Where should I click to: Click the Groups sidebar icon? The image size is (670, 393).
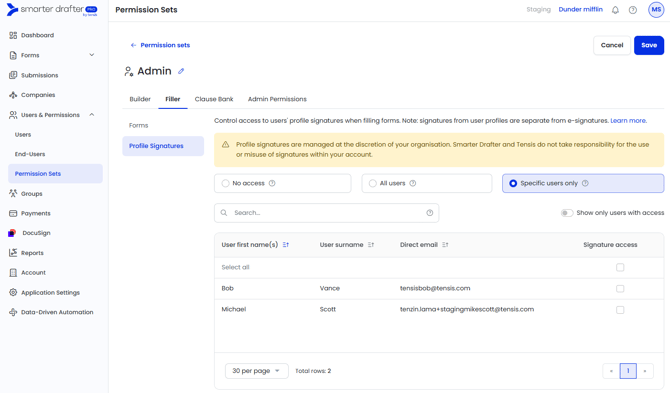pyautogui.click(x=13, y=194)
